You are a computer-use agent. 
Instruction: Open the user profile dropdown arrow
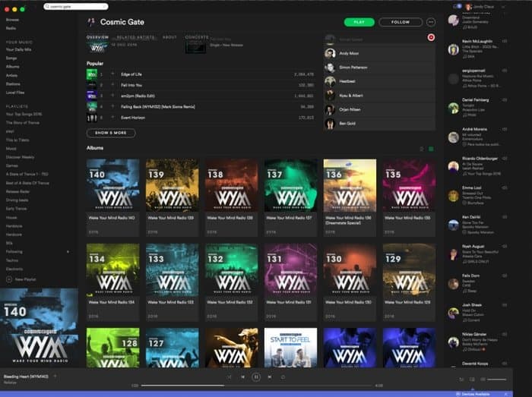point(503,6)
